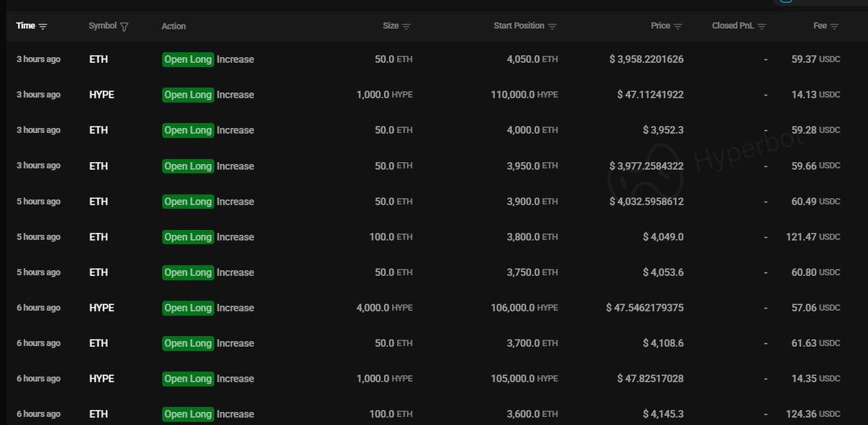Open the Symbol filter funnel icon
Image resolution: width=868 pixels, height=425 pixels.
pos(124,27)
